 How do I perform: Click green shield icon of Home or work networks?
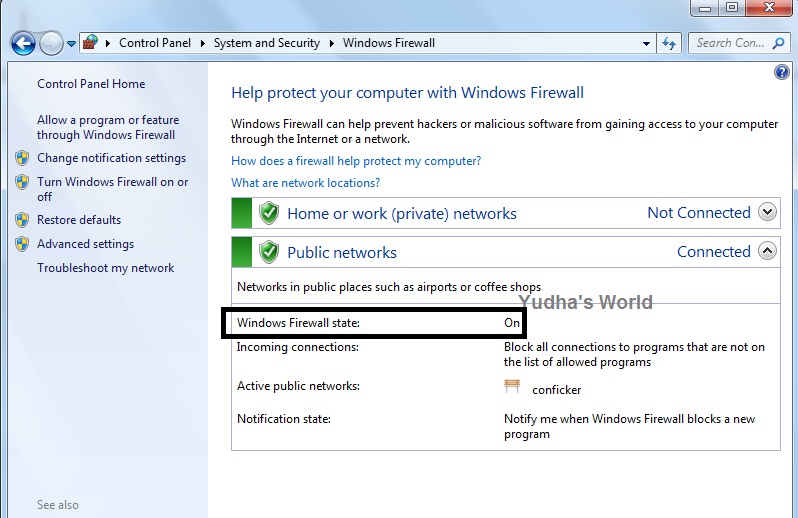pyautogui.click(x=269, y=213)
